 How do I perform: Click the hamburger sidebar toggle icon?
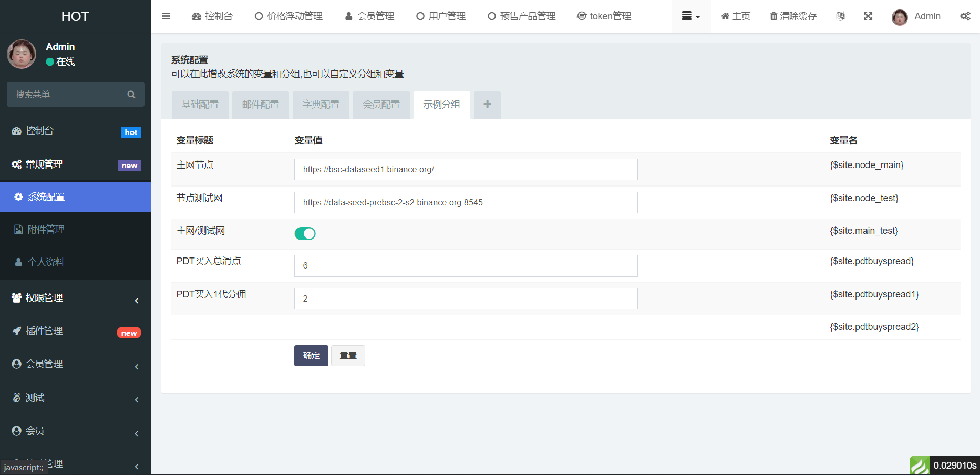tap(166, 16)
